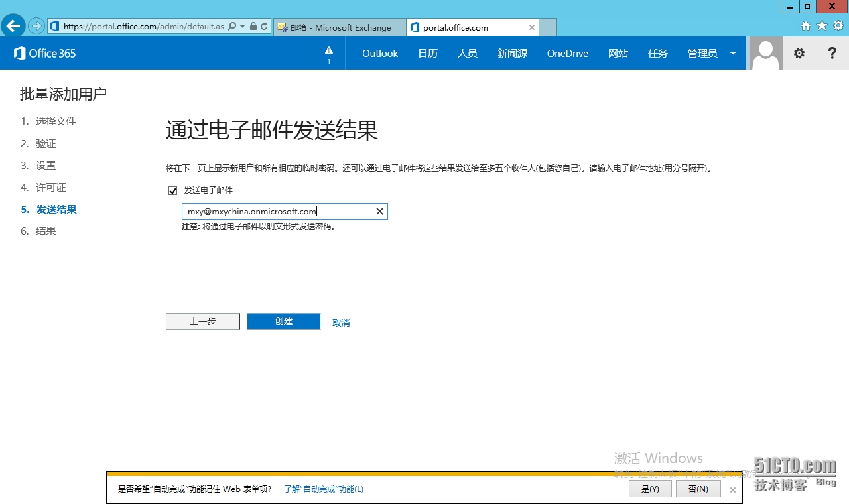
Task: Select Outlook in the navigation bar
Action: coord(379,53)
